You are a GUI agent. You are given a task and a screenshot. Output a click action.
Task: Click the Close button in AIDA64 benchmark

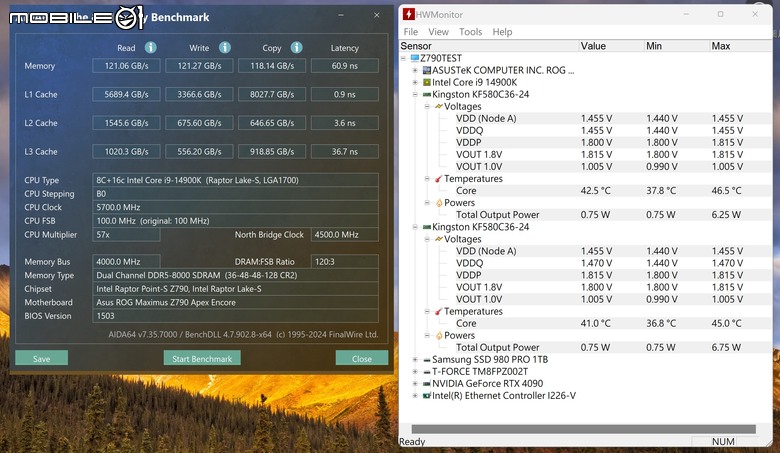(362, 358)
